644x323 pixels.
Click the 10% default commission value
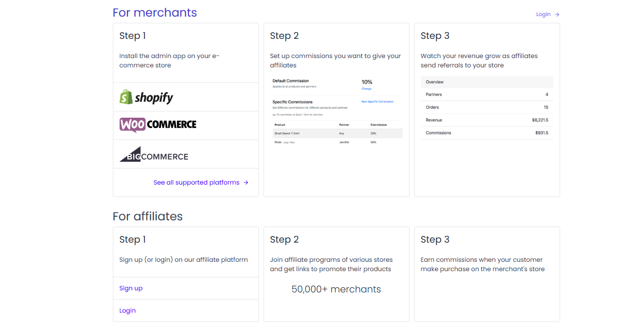[x=367, y=82]
